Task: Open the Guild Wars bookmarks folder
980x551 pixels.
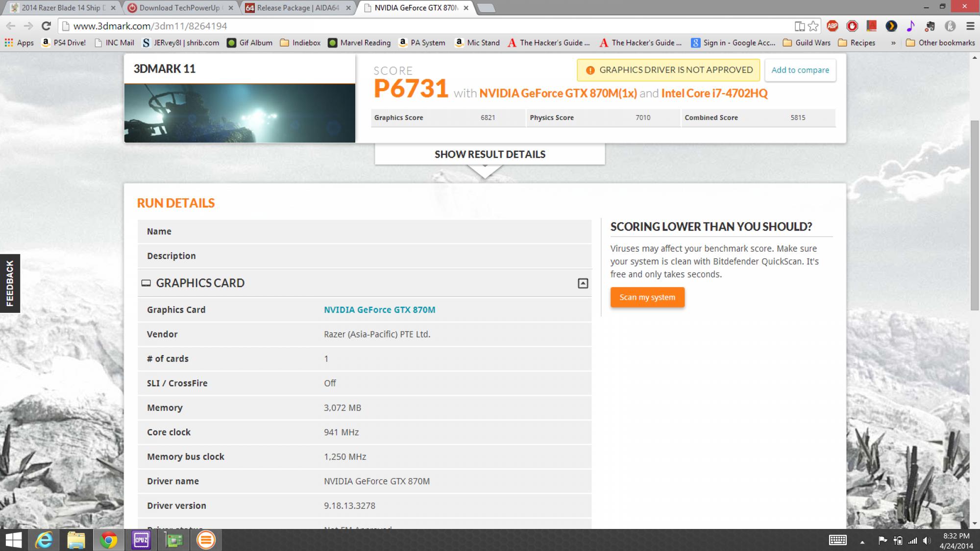Action: tap(807, 43)
